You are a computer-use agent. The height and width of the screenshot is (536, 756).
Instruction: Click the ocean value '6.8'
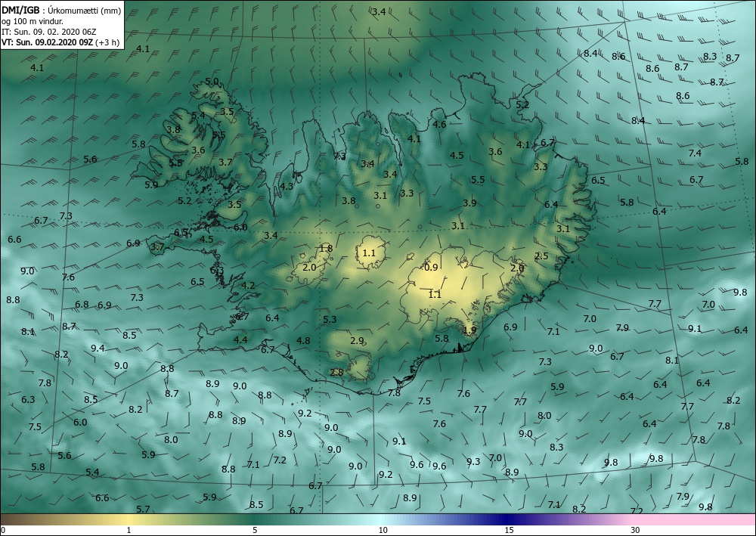tap(82, 305)
